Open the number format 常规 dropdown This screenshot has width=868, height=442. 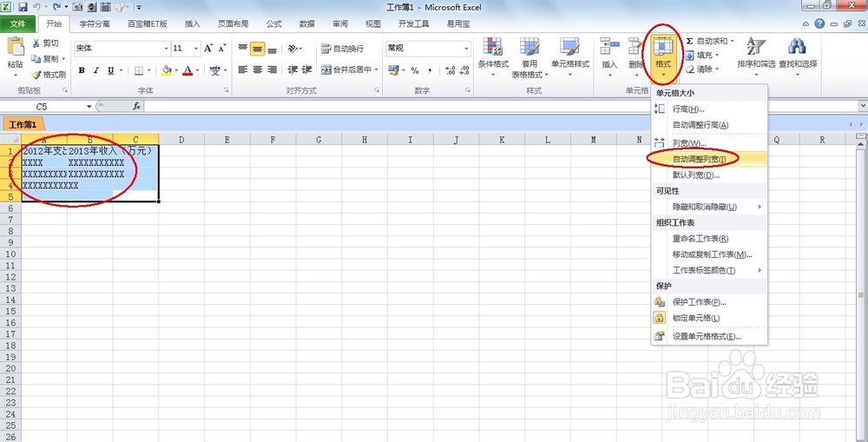pos(466,49)
